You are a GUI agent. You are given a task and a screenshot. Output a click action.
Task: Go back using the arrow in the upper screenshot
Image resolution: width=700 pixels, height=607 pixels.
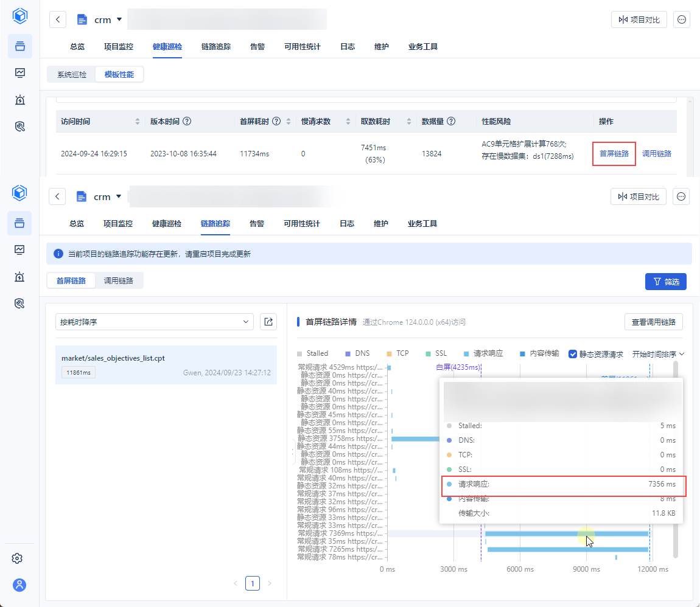(x=58, y=19)
